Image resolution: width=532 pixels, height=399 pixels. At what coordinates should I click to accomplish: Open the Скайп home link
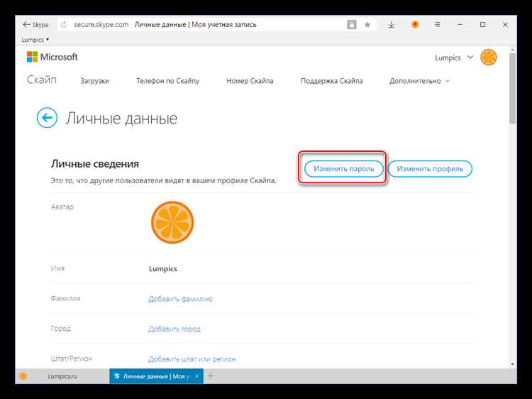pos(42,80)
